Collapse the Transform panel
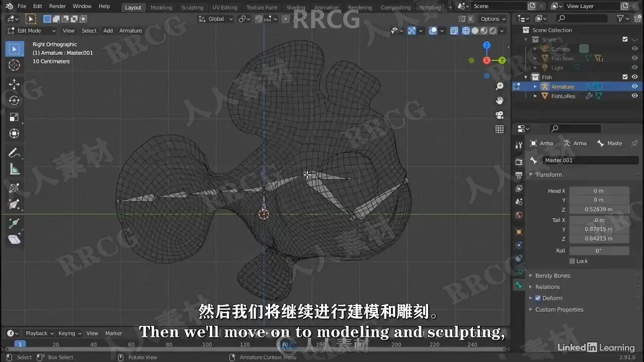This screenshot has width=644, height=362. click(548, 175)
